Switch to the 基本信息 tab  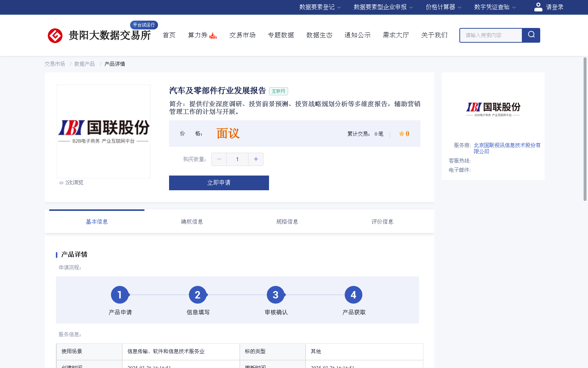tap(97, 222)
